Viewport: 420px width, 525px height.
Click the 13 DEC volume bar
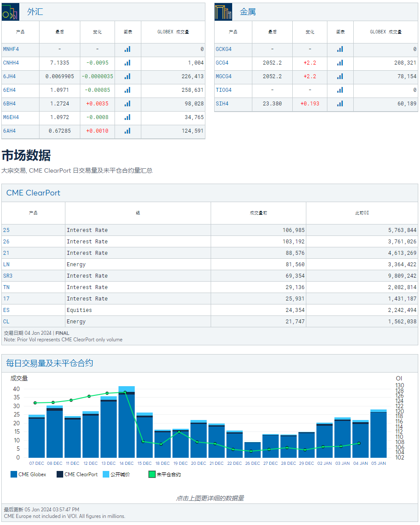pyautogui.click(x=109, y=427)
